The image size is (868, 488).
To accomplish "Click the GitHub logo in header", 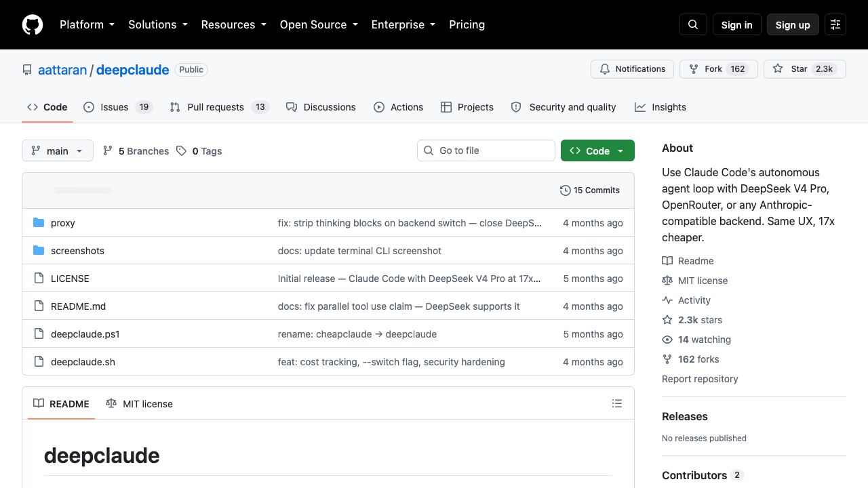I will (33, 24).
